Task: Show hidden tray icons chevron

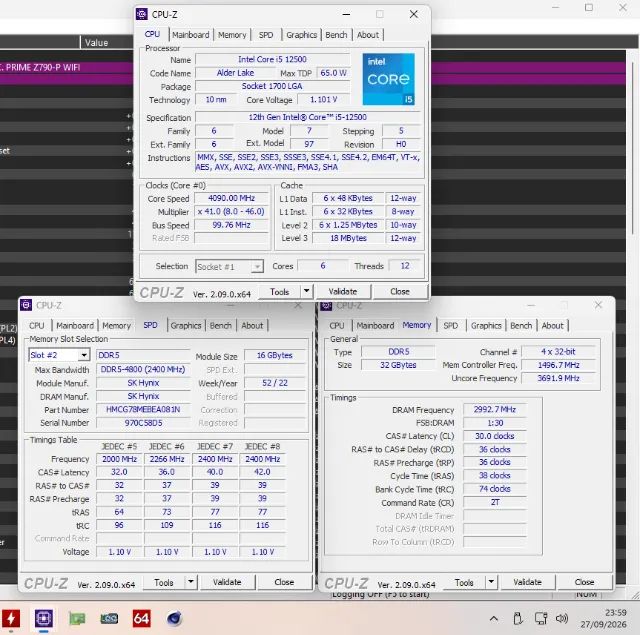Action: [x=493, y=619]
